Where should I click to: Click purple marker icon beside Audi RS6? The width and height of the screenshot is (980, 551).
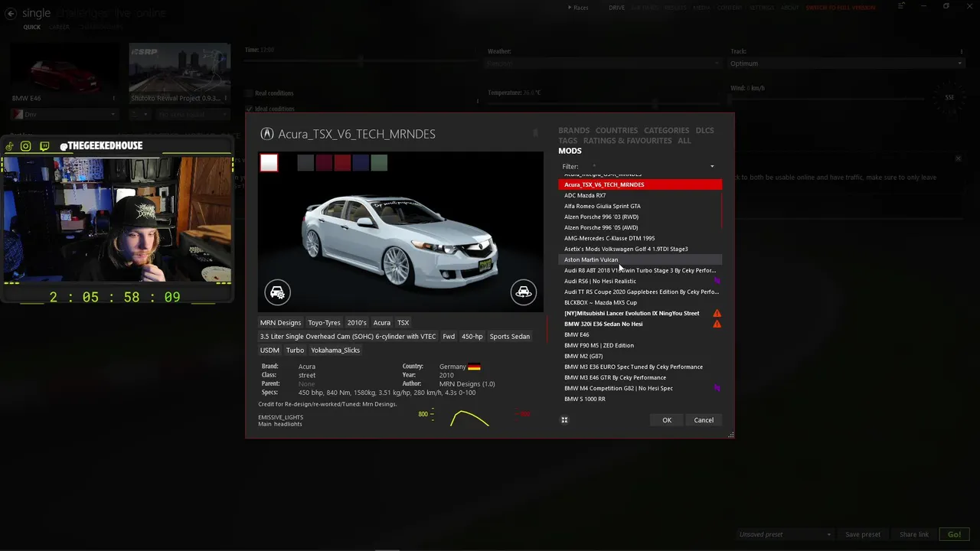717,281
